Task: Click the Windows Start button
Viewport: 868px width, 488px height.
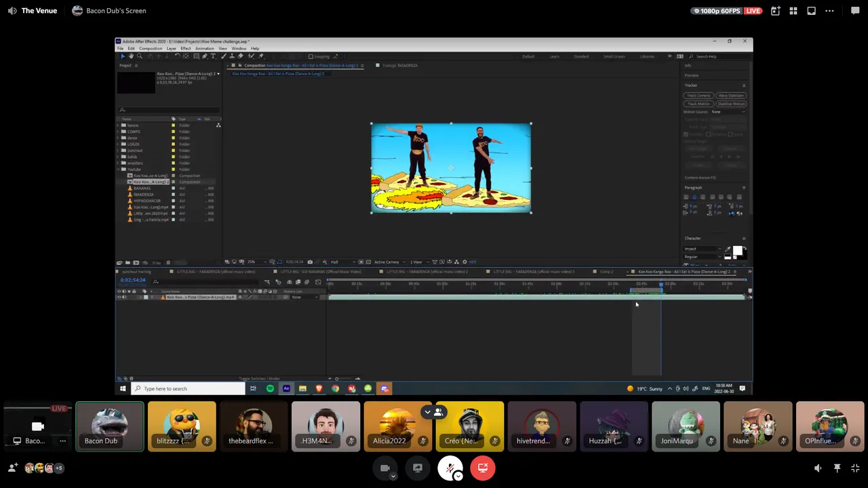Action: tap(123, 388)
